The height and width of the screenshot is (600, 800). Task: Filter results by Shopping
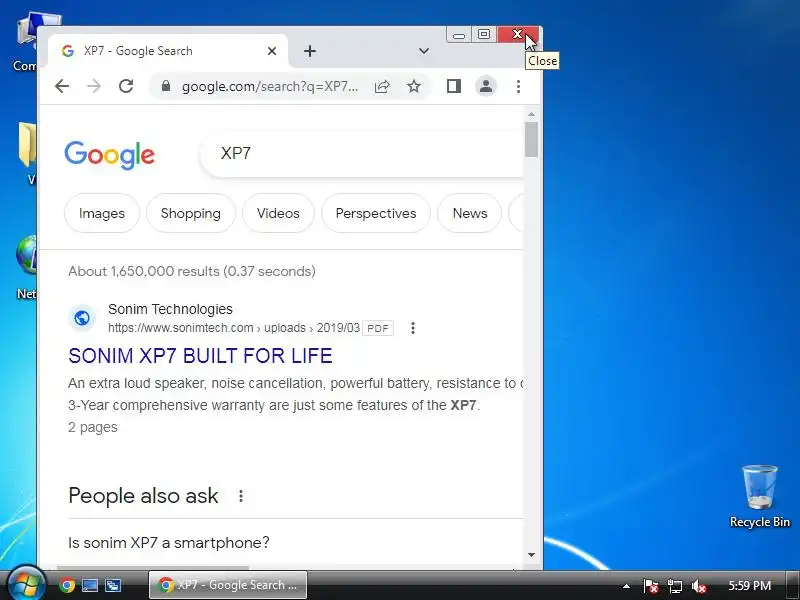coord(191,213)
